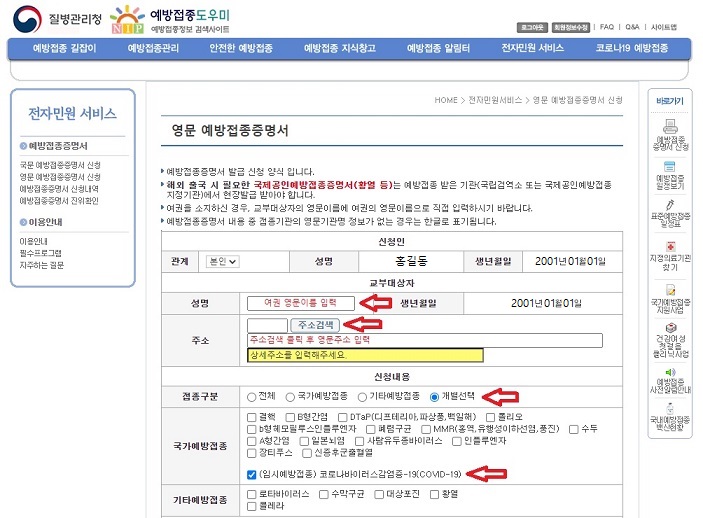
Task: Open 건강여성 첫걸음 클리닉사업 shortcut icon
Action: [671, 327]
